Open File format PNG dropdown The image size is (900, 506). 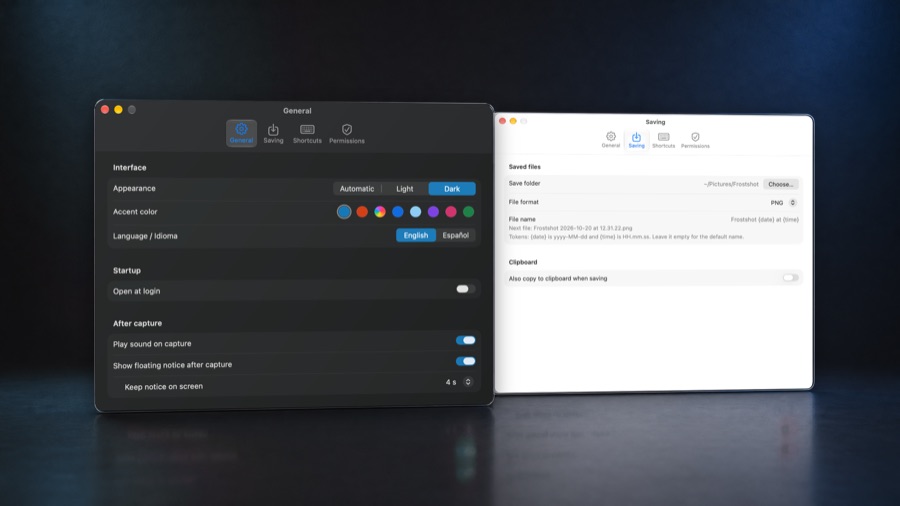point(792,203)
